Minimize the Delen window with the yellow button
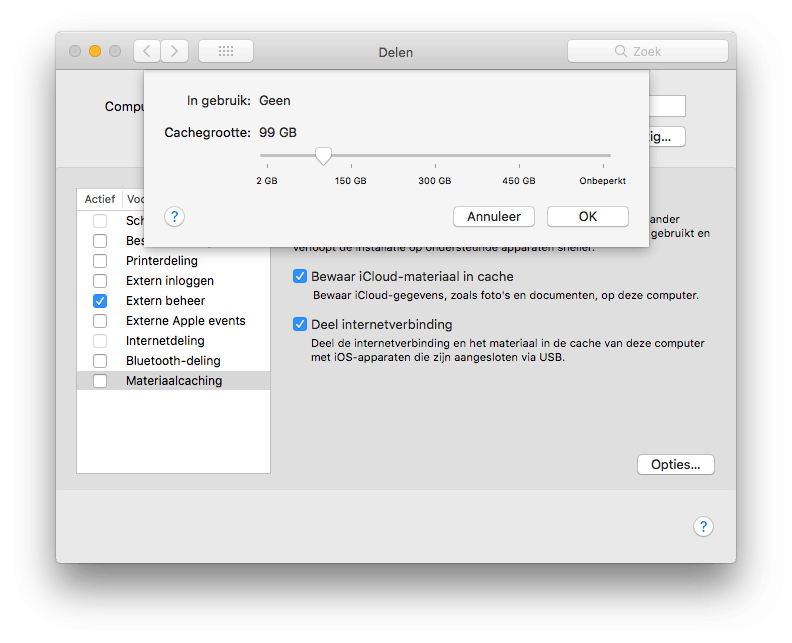792x643 pixels. pos(95,51)
